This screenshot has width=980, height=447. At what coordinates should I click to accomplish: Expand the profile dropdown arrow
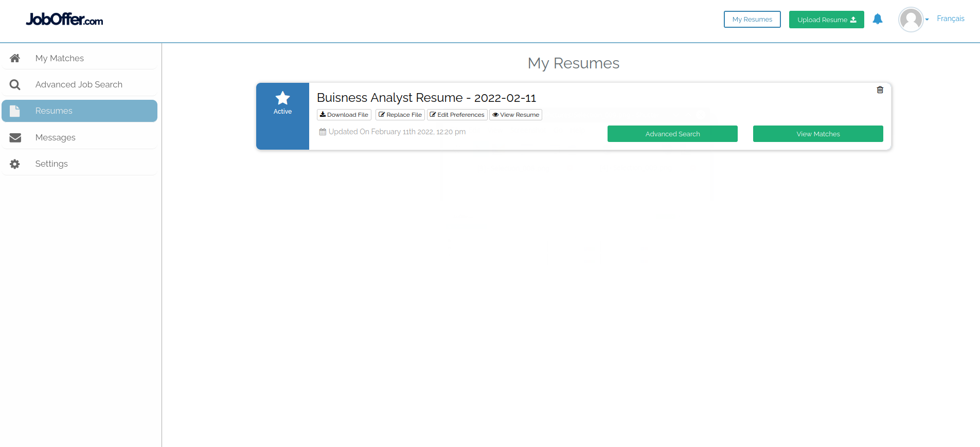coord(927,20)
